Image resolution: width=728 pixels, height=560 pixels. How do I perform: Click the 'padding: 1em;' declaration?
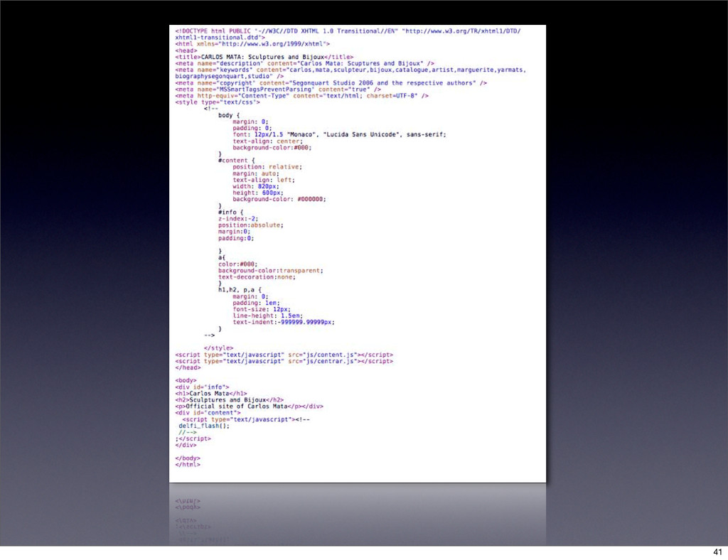coord(256,303)
